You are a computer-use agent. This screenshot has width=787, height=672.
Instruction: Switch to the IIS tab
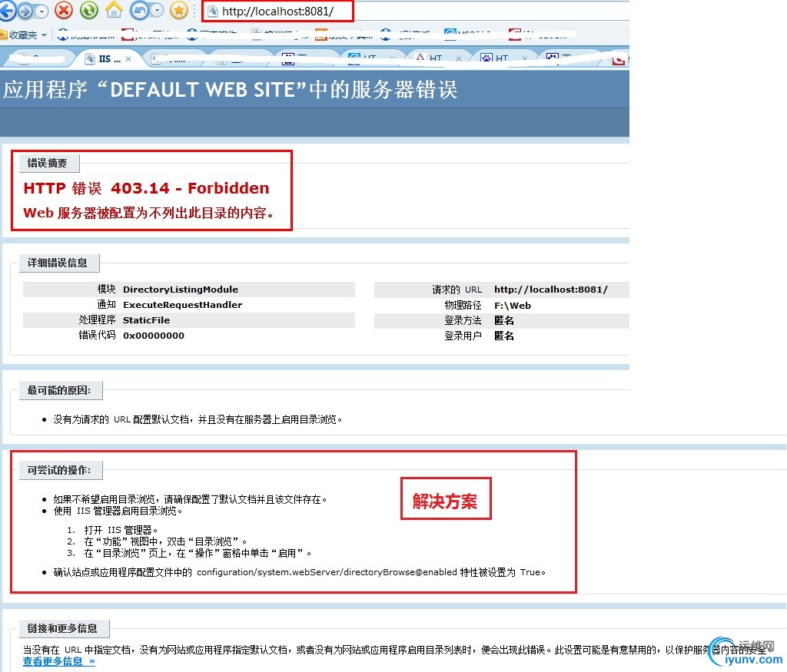point(109,58)
